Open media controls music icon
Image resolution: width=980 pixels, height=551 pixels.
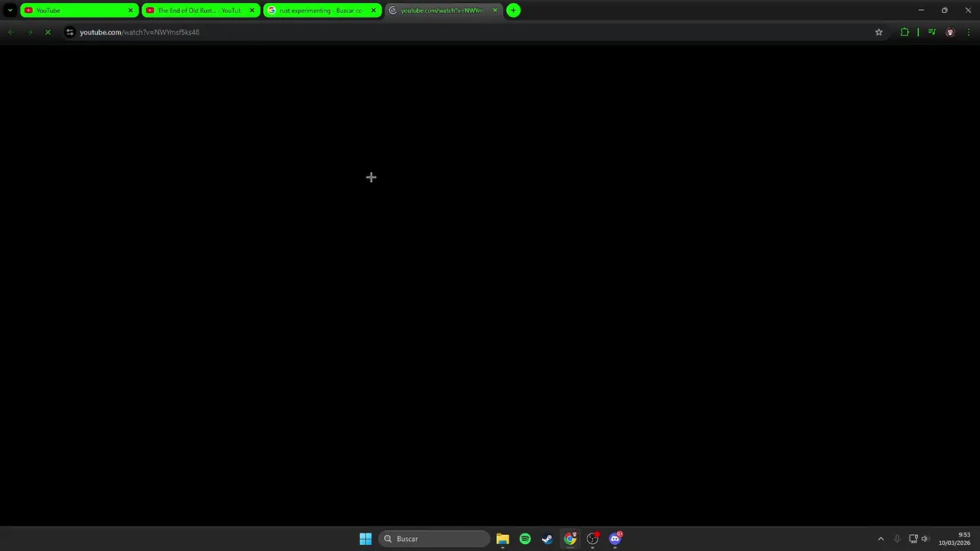coord(932,32)
